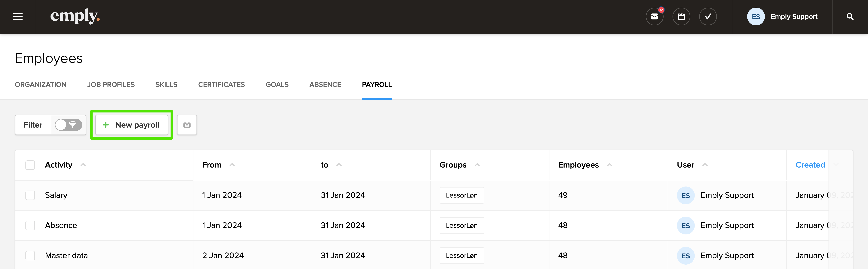
Task: Sort by Employees column arrow
Action: pyautogui.click(x=609, y=165)
